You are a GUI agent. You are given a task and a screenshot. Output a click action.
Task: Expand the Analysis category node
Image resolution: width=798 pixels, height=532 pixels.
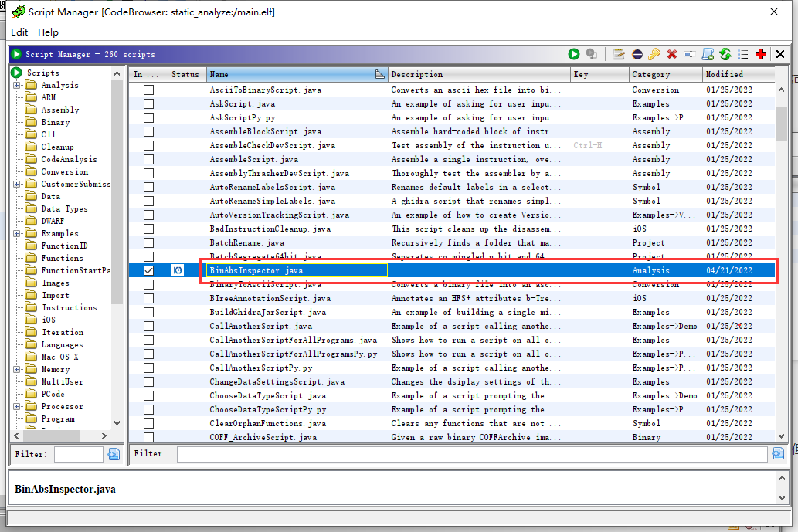17,85
